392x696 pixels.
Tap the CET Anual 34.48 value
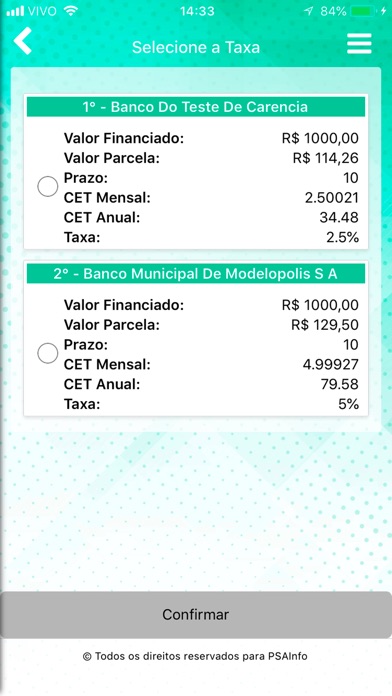[339, 218]
